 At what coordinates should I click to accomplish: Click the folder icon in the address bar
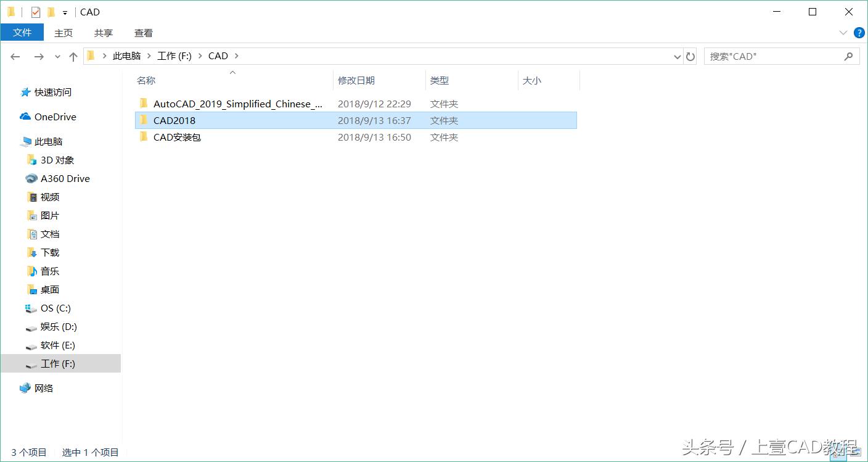click(x=90, y=56)
